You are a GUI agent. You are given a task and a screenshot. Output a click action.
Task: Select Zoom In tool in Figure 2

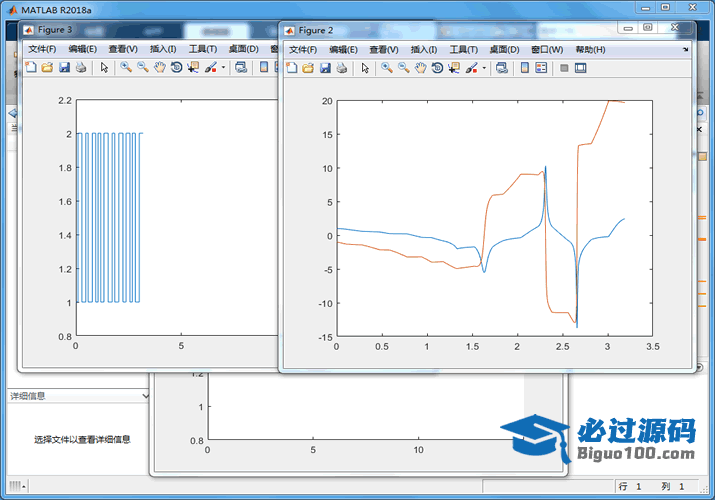point(387,68)
